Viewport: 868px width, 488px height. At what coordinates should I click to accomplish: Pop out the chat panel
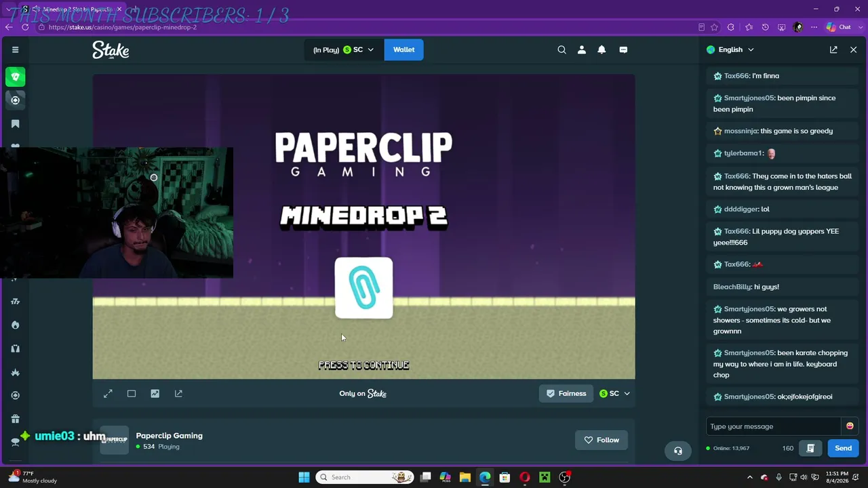point(833,49)
